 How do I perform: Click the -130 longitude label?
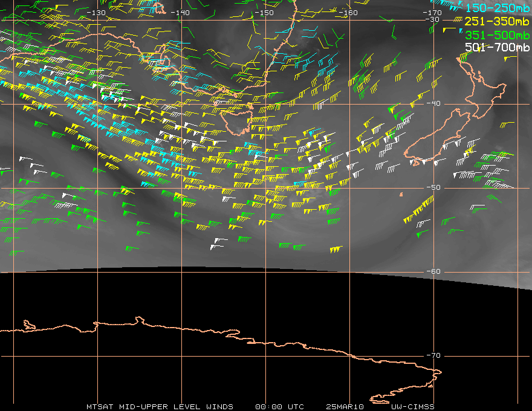click(96, 13)
